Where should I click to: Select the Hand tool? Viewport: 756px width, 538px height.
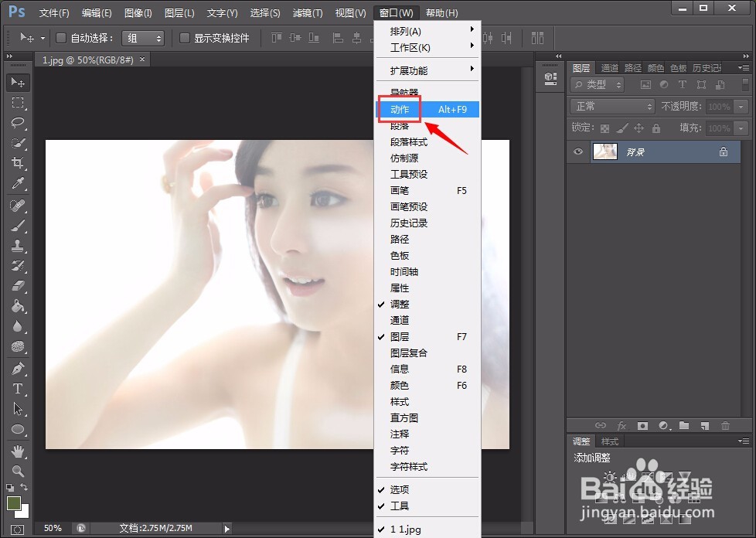(x=18, y=451)
